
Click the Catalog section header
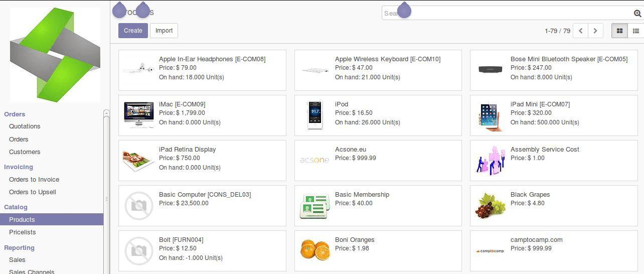point(16,207)
